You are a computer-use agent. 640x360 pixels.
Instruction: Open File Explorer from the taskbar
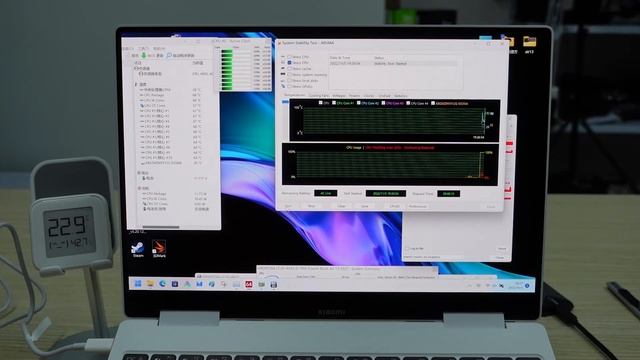click(x=150, y=284)
